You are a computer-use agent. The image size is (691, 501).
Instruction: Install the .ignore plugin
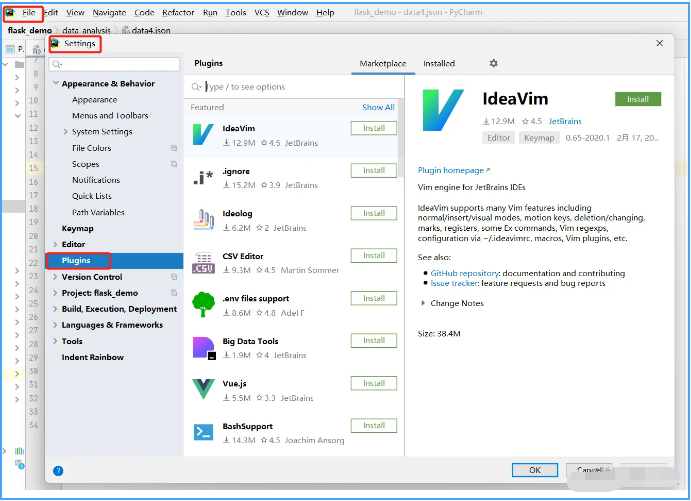pos(374,171)
